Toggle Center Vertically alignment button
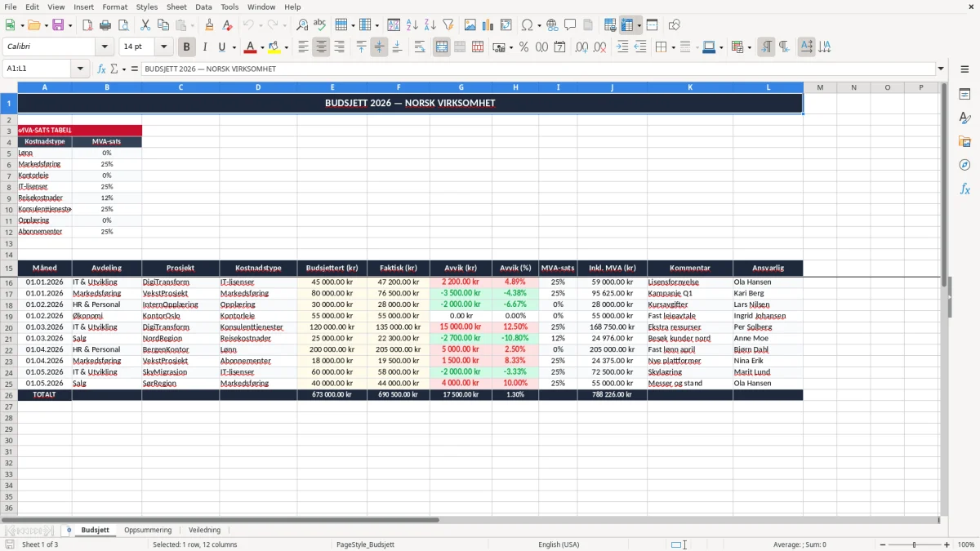 (x=380, y=47)
